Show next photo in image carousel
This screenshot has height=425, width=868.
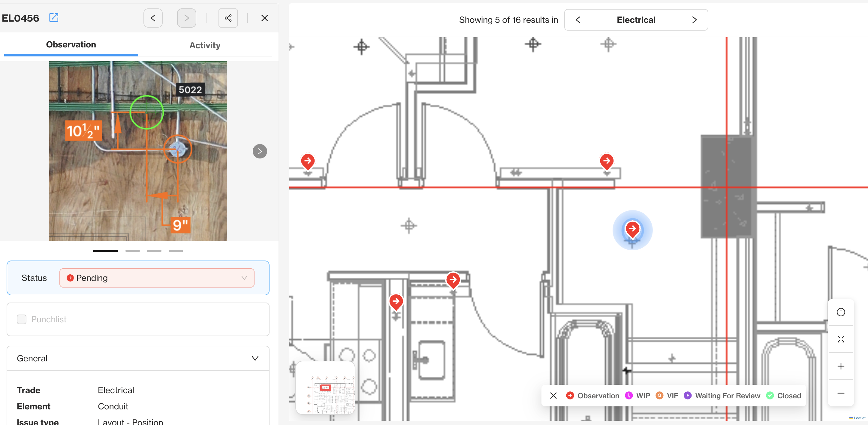(259, 151)
